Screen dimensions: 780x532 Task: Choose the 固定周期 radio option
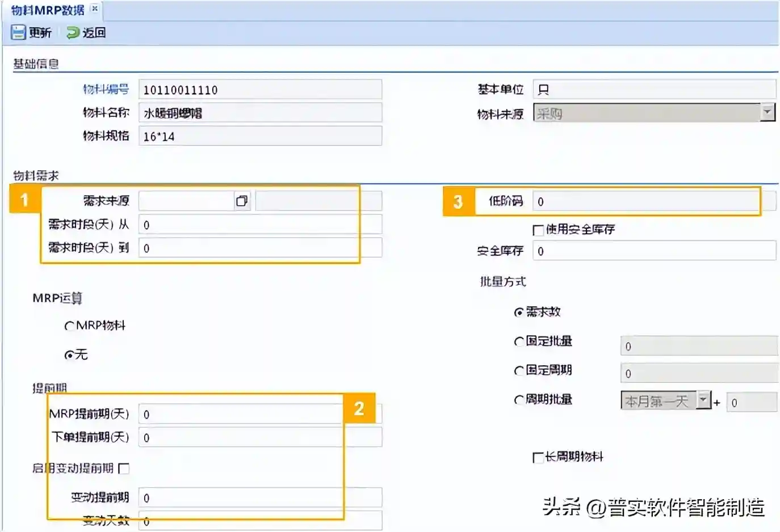[x=518, y=370]
